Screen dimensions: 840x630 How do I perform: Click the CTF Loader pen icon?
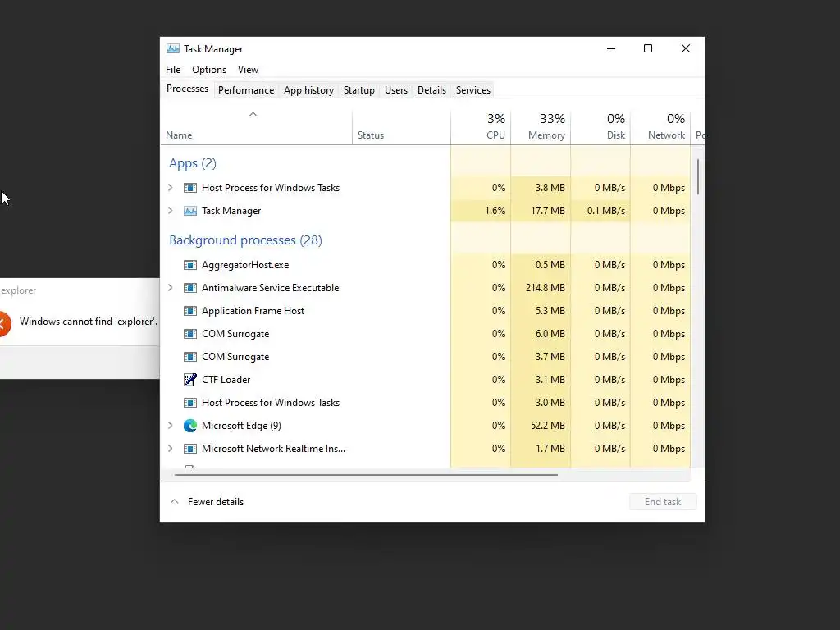click(190, 380)
